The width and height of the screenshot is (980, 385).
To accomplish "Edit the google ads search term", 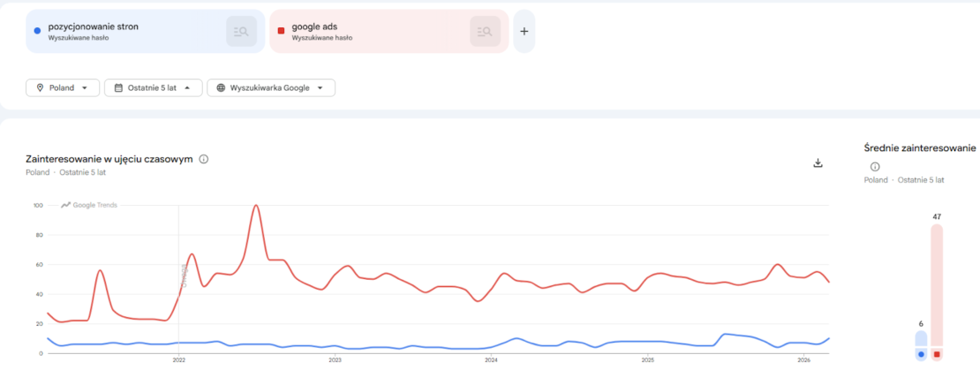I will click(313, 26).
